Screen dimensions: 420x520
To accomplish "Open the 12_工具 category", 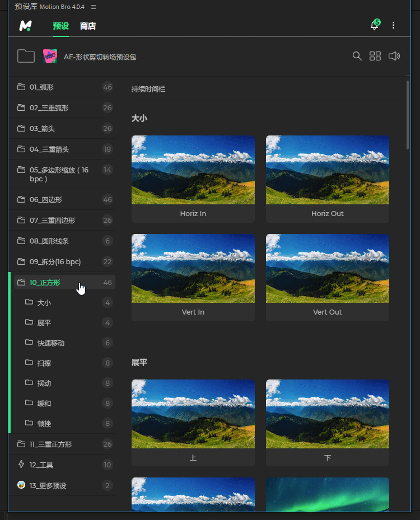I will pyautogui.click(x=62, y=465).
